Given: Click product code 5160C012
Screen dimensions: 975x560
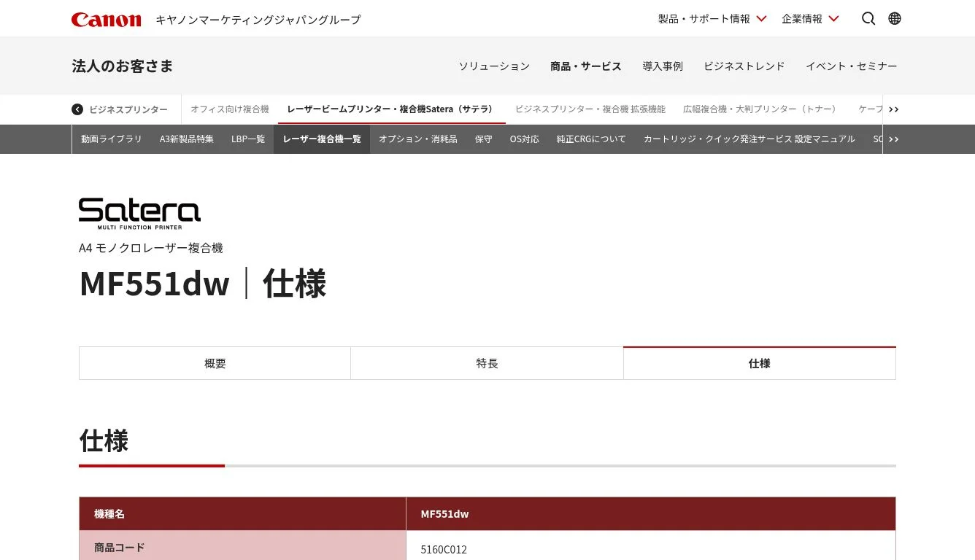Looking at the screenshot, I should tap(444, 550).
